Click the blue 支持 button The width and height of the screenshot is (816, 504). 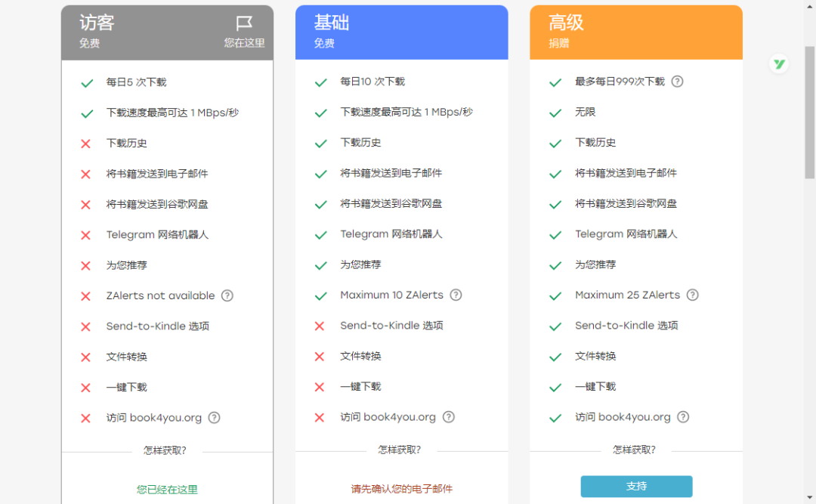[636, 487]
